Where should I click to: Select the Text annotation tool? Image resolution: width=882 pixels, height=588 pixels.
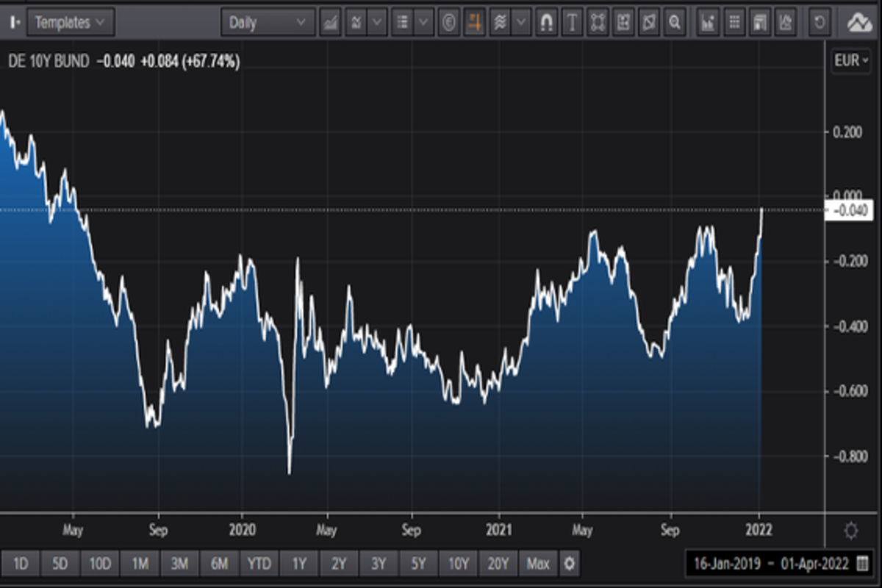(571, 23)
